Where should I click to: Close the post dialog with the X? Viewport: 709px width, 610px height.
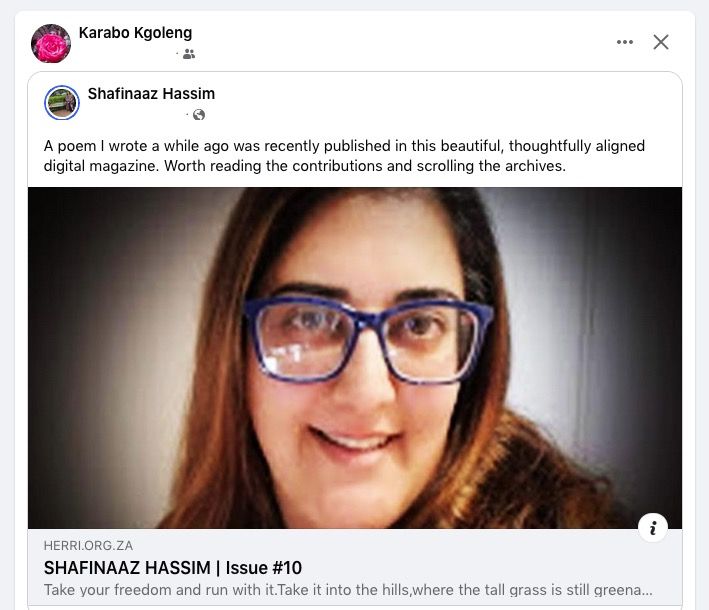[x=661, y=42]
